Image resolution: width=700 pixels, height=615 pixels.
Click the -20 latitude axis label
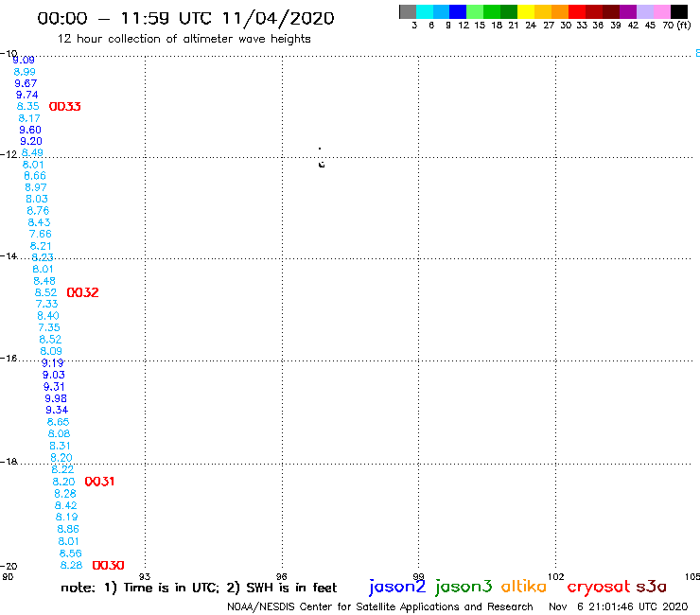point(9,567)
